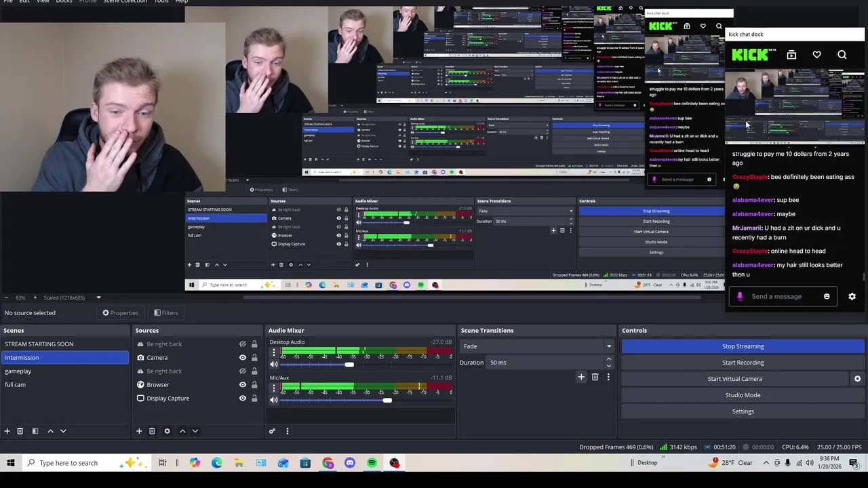
Task: Click Start Virtual Camera button
Action: pyautogui.click(x=735, y=379)
